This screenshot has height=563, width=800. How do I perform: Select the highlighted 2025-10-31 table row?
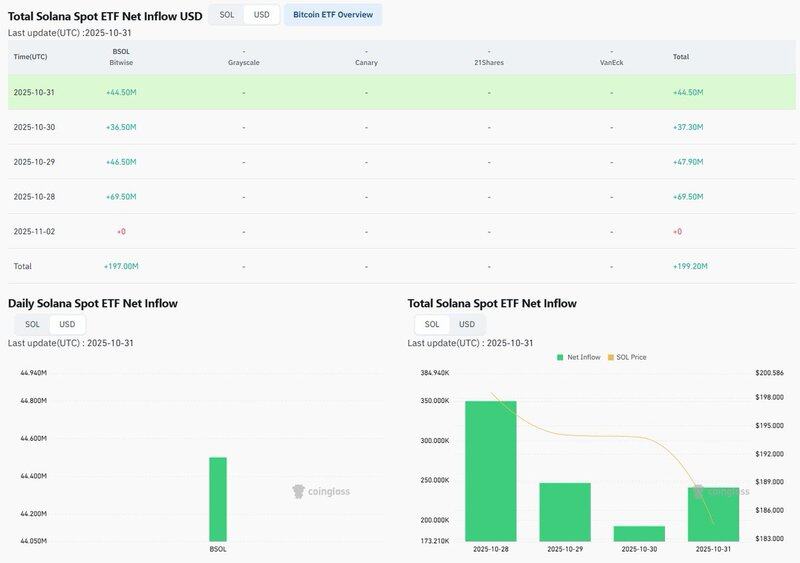400,92
